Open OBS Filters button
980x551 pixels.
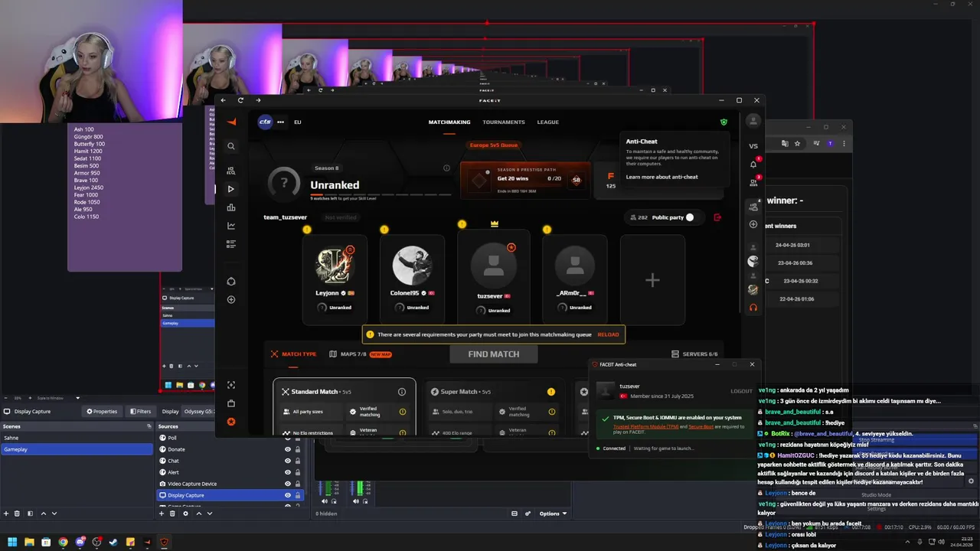[x=140, y=411]
